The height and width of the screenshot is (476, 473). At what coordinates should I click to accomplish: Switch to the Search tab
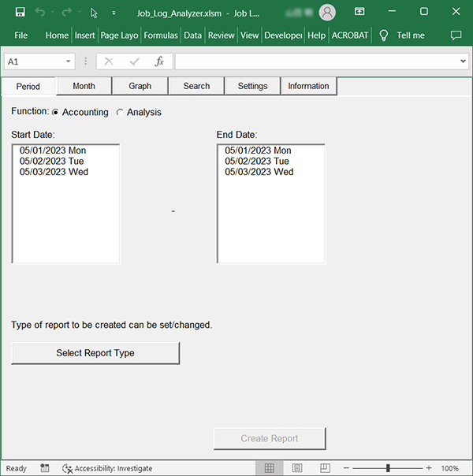tap(196, 86)
